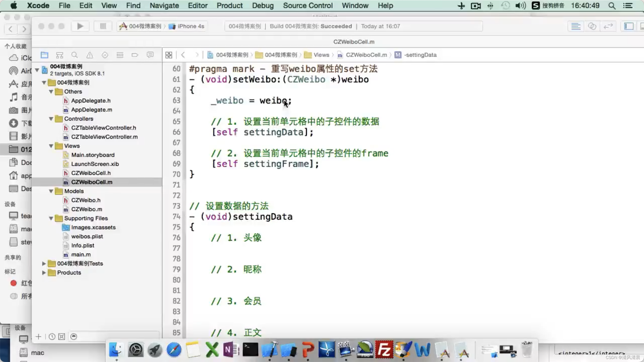This screenshot has height=362, width=644.
Task: Open the File menu
Action: 64,6
